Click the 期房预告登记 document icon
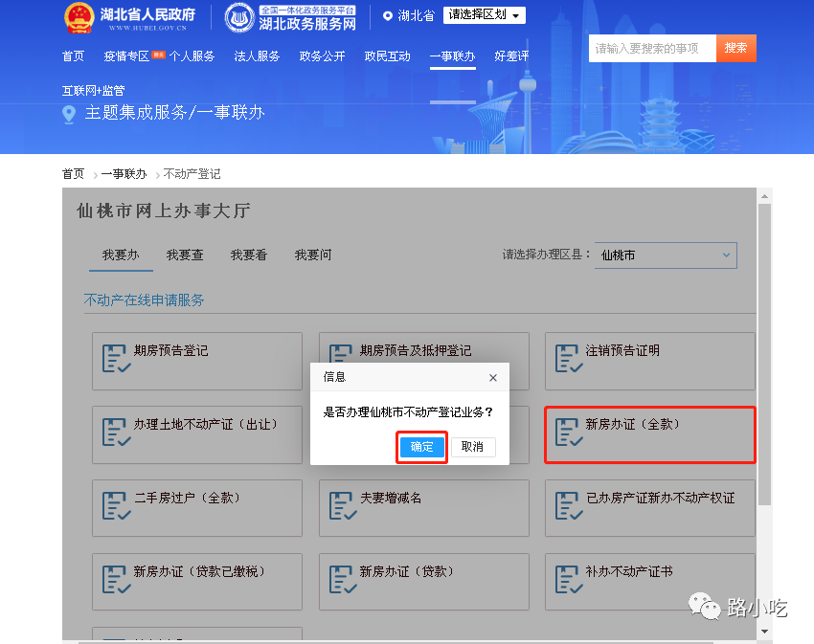The image size is (814, 644). 116,359
